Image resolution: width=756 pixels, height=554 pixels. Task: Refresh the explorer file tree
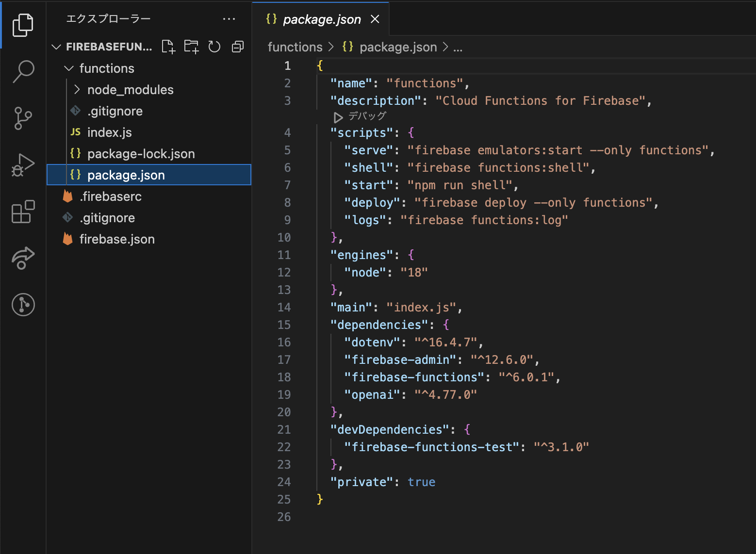[x=214, y=47]
